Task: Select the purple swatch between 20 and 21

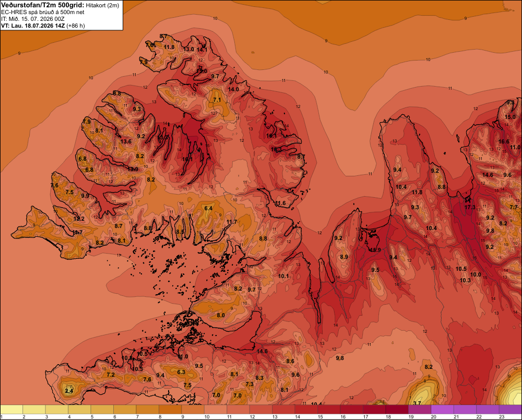Action: pyautogui.click(x=443, y=410)
